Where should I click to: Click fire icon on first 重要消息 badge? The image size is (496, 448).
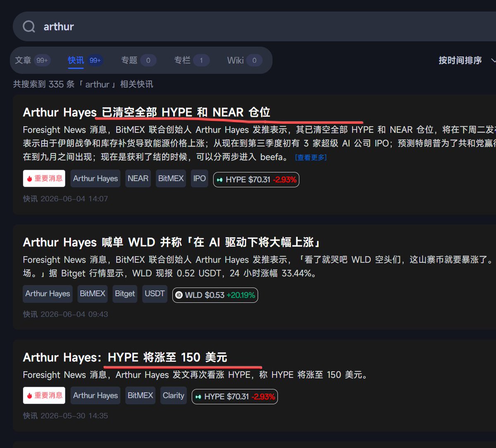[29, 179]
